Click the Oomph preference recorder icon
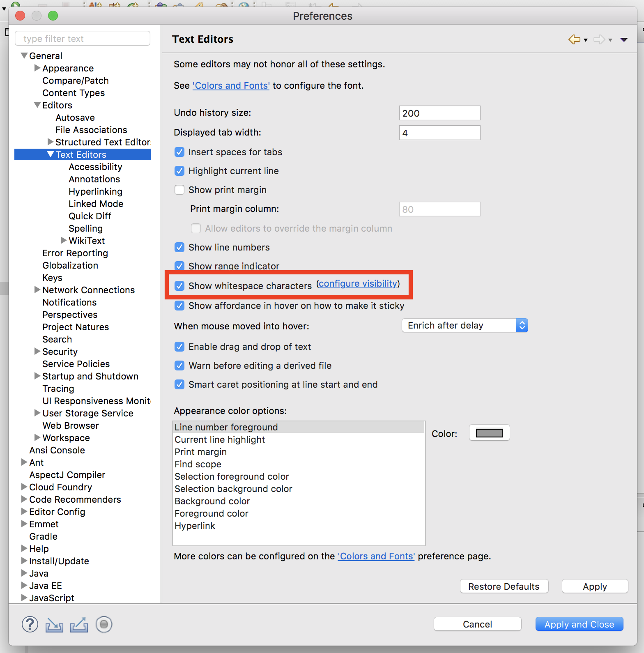 pos(104,624)
